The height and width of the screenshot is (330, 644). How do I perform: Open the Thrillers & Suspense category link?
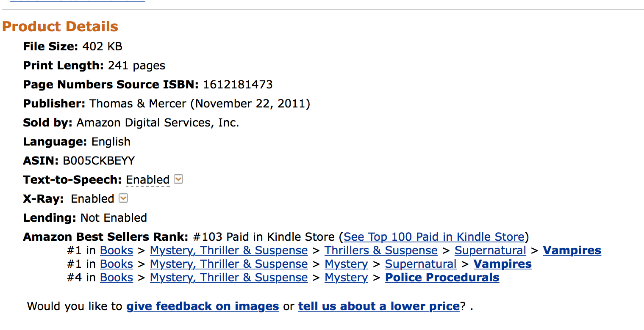click(x=381, y=250)
